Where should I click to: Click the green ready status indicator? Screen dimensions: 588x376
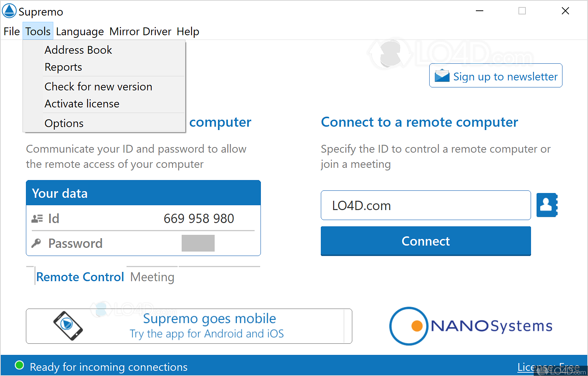point(19,365)
